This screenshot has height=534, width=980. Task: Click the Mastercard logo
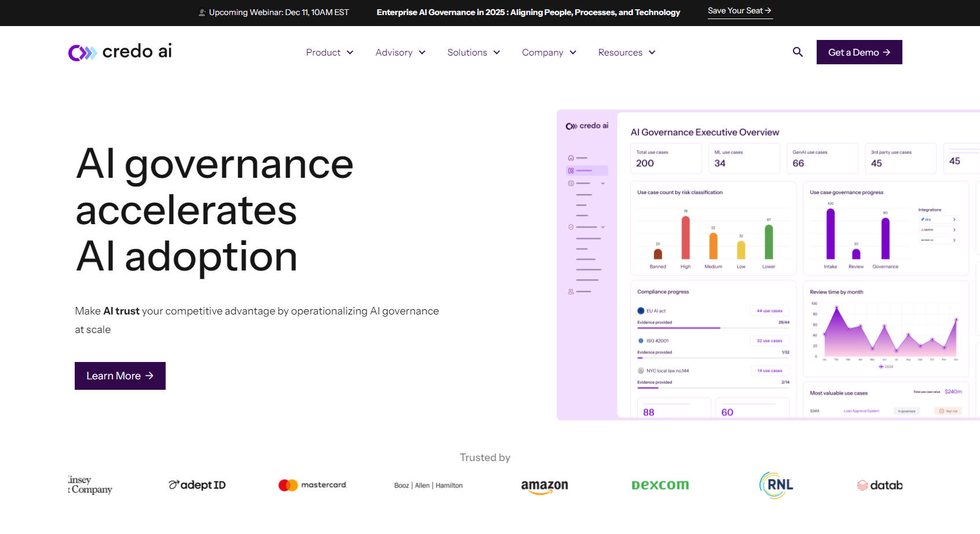tap(312, 485)
